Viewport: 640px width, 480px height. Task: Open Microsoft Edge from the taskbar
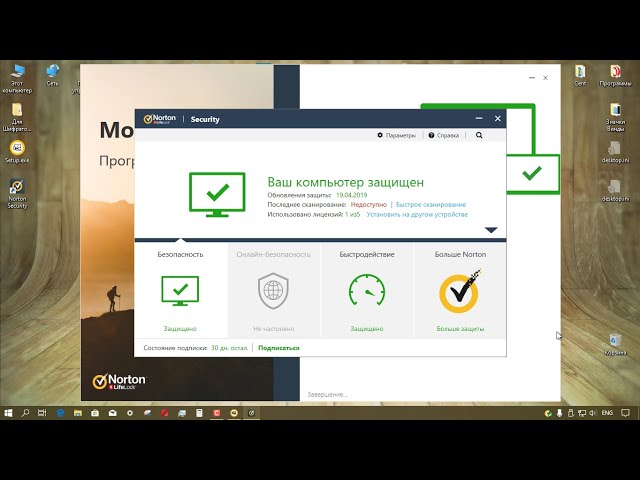click(60, 413)
